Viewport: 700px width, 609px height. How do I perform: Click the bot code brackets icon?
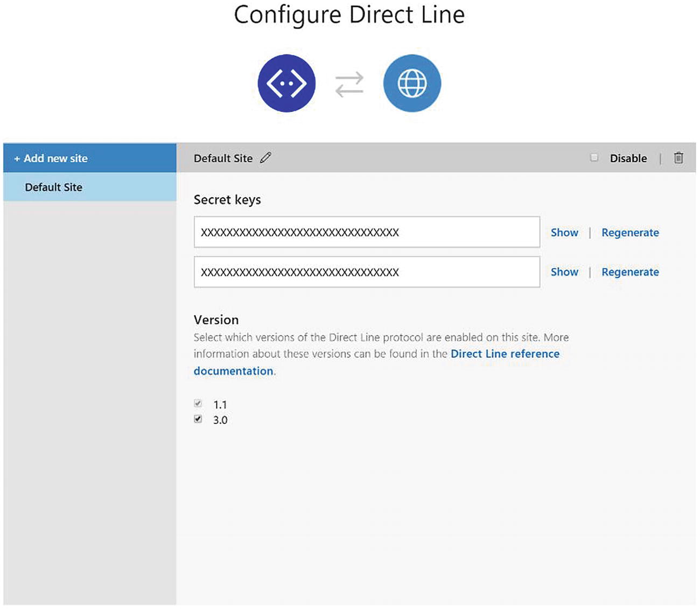286,83
